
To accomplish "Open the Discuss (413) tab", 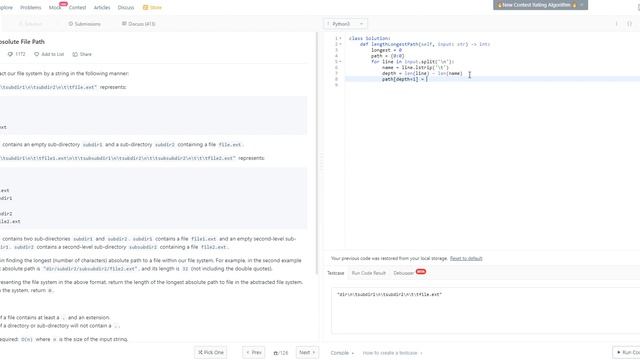I will 138,24.
